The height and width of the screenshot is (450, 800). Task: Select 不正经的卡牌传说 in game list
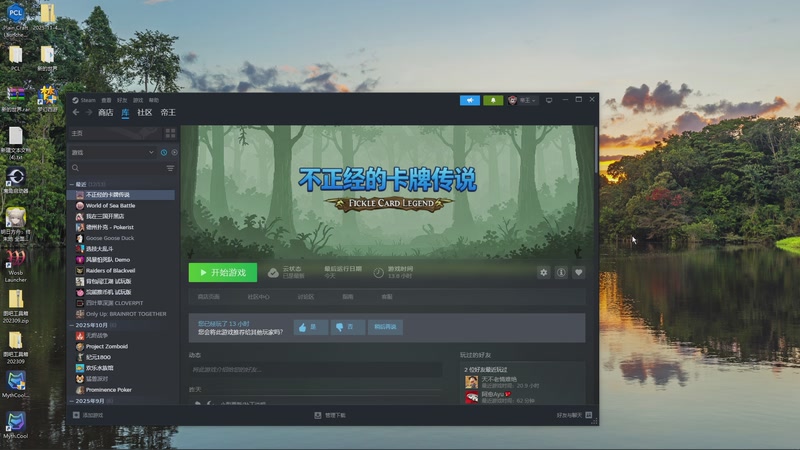pyautogui.click(x=121, y=195)
